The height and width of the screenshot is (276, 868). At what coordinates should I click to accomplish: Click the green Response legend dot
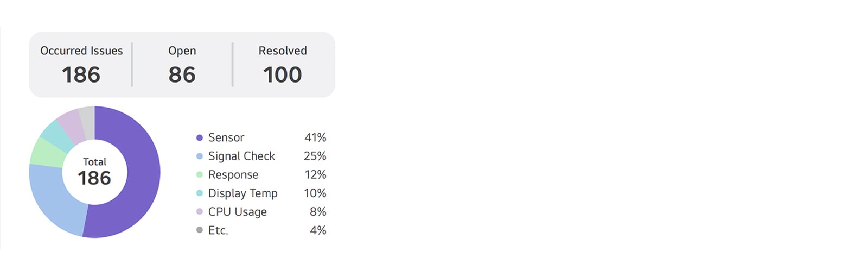coord(200,175)
